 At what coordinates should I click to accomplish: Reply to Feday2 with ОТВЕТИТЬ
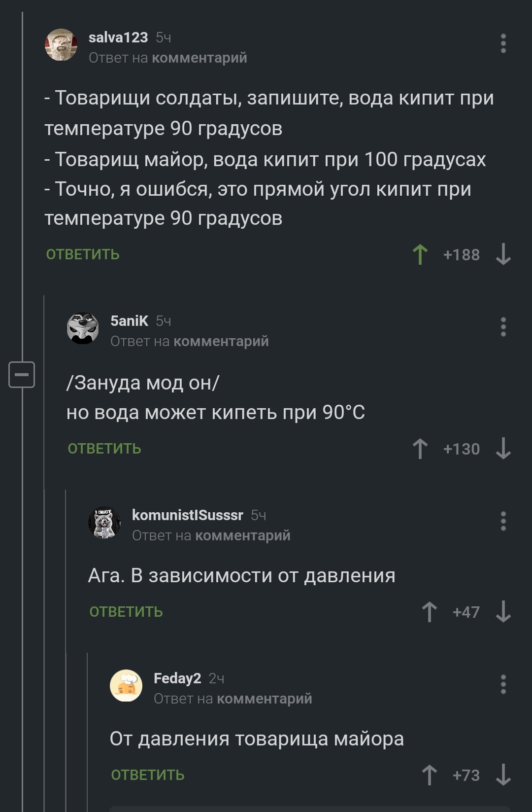point(148,775)
